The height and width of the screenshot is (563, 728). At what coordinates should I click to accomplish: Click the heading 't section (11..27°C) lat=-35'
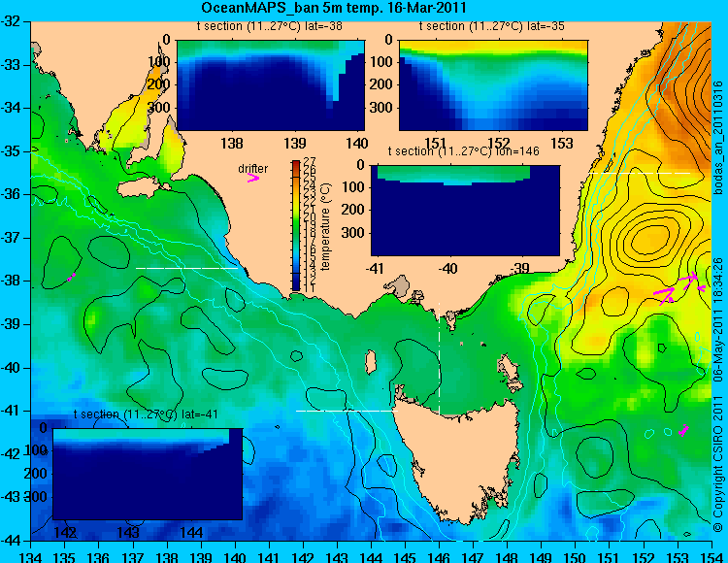(492, 26)
